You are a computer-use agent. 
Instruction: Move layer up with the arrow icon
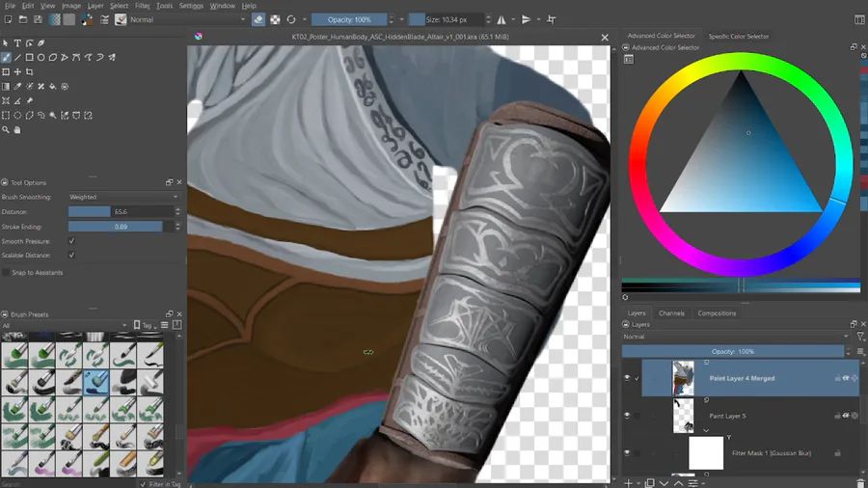coord(678,483)
